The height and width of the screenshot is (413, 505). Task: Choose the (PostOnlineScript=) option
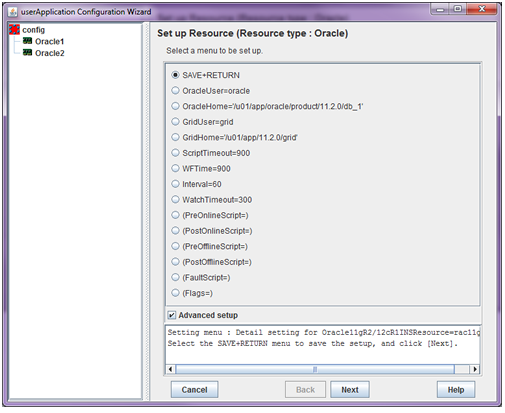tap(212, 231)
